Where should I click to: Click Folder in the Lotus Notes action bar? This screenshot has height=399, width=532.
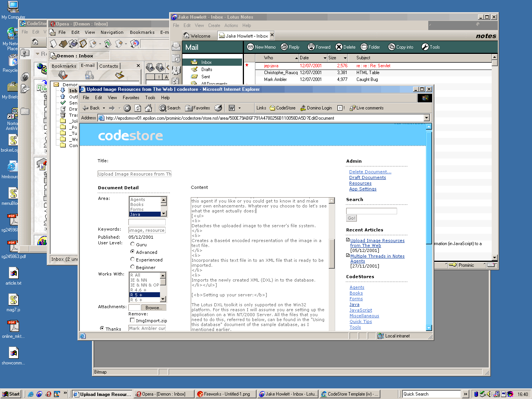click(x=370, y=47)
